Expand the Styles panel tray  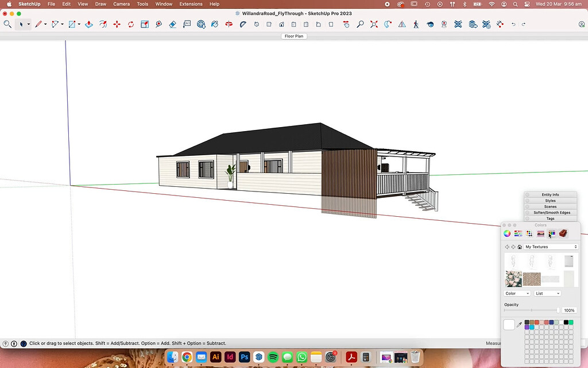[550, 201]
